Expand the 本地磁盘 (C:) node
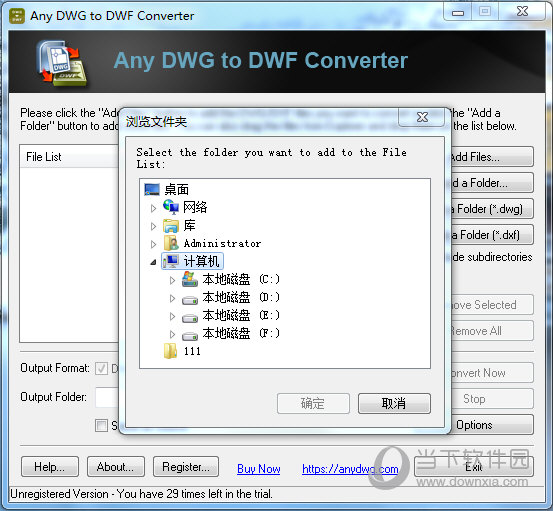The width and height of the screenshot is (553, 511). (x=172, y=280)
